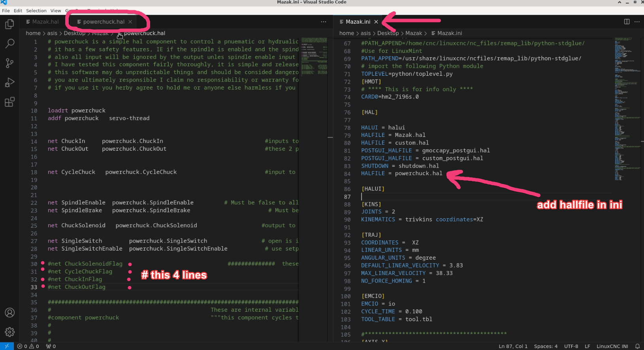Click the 'HALFILE = powerchuck.hal' line
This screenshot has height=350, width=644.
[x=401, y=174]
